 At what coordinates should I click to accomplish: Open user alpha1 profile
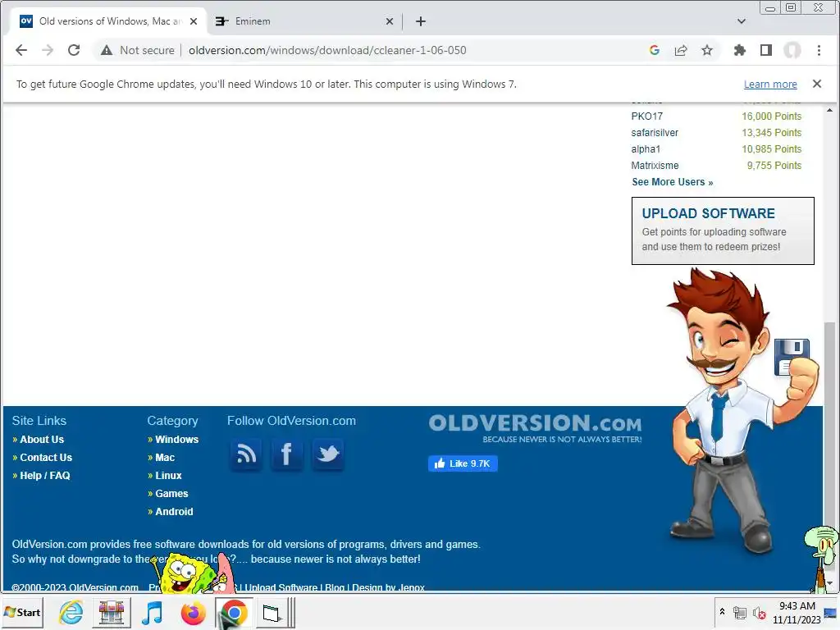(646, 149)
